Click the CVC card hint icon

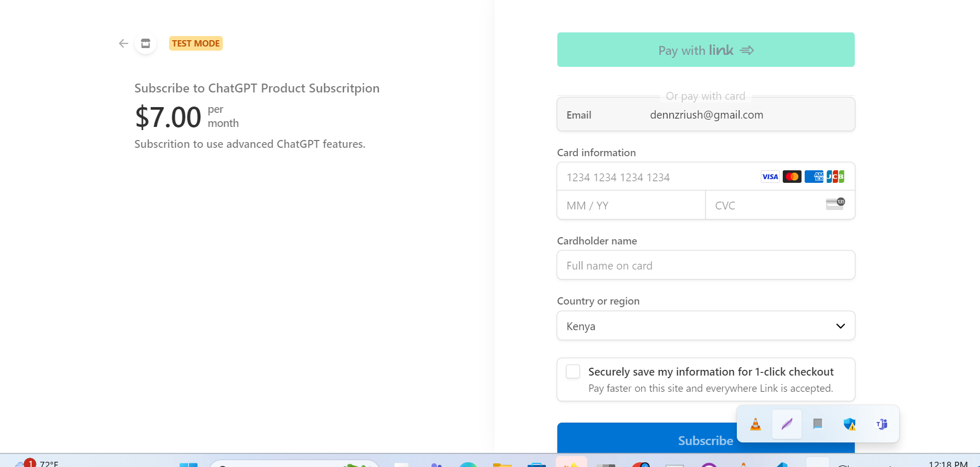835,204
